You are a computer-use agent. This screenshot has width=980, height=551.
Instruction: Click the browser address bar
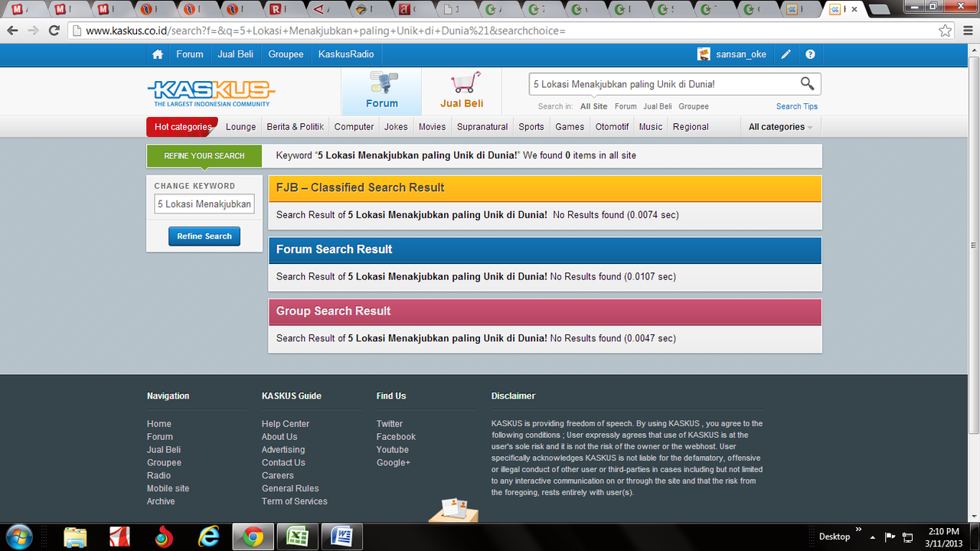(x=505, y=31)
